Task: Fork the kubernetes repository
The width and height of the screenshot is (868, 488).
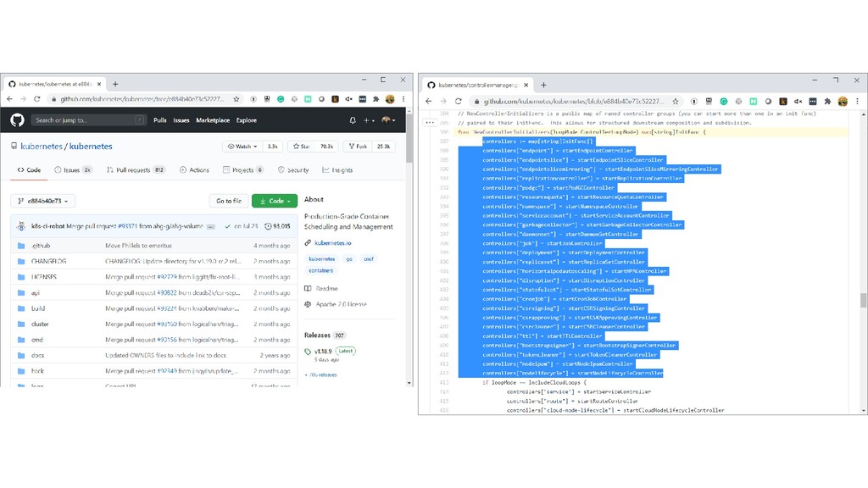Action: point(358,146)
